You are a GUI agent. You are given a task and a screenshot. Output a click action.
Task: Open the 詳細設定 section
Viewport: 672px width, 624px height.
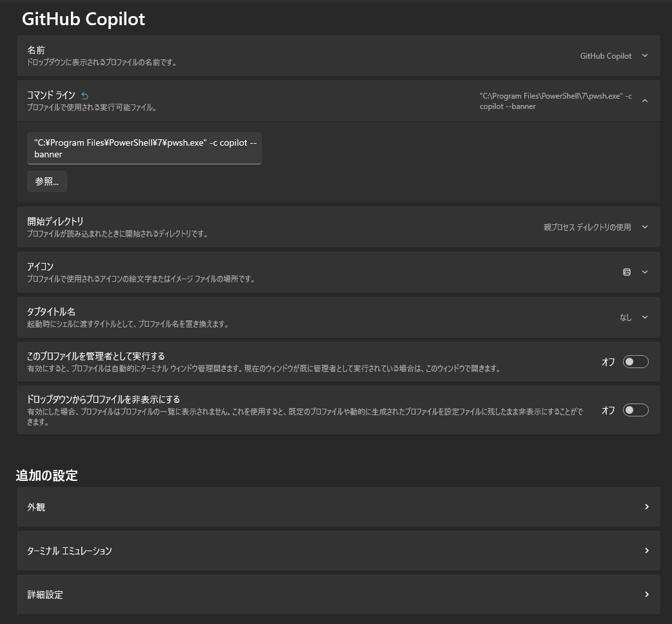pos(338,594)
